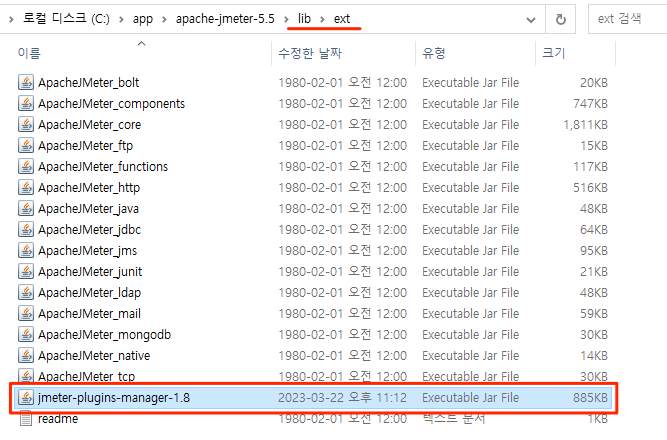Select the file name ApacheJMeter_junit
The height and width of the screenshot is (440, 667).
click(90, 272)
